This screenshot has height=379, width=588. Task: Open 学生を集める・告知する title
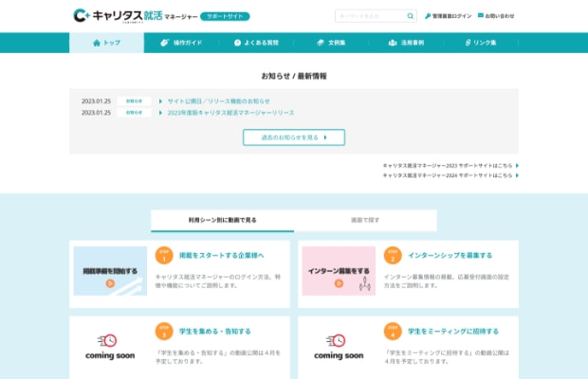coord(215,332)
